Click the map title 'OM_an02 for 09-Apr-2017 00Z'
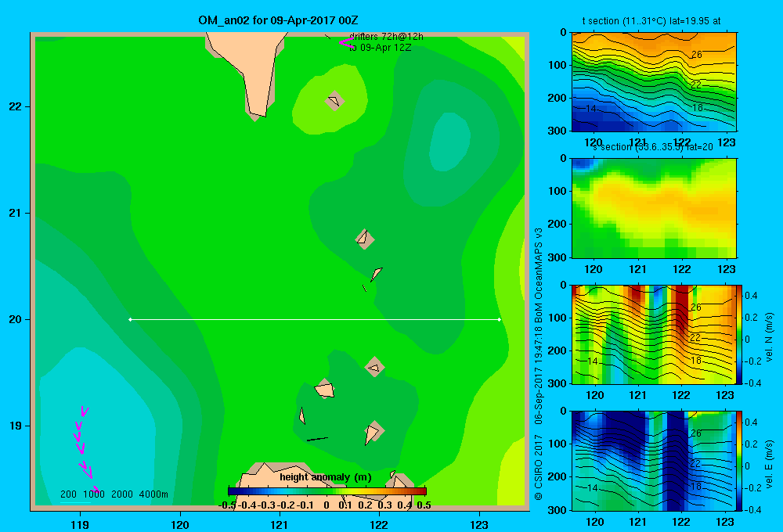The height and width of the screenshot is (532, 783). tap(278, 20)
